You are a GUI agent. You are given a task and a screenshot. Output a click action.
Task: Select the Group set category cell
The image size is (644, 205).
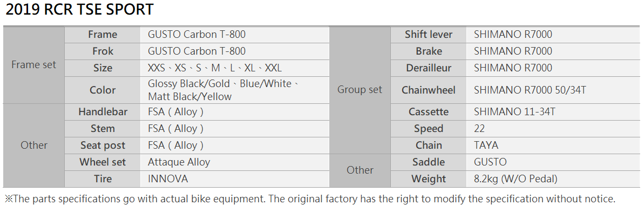(360, 90)
